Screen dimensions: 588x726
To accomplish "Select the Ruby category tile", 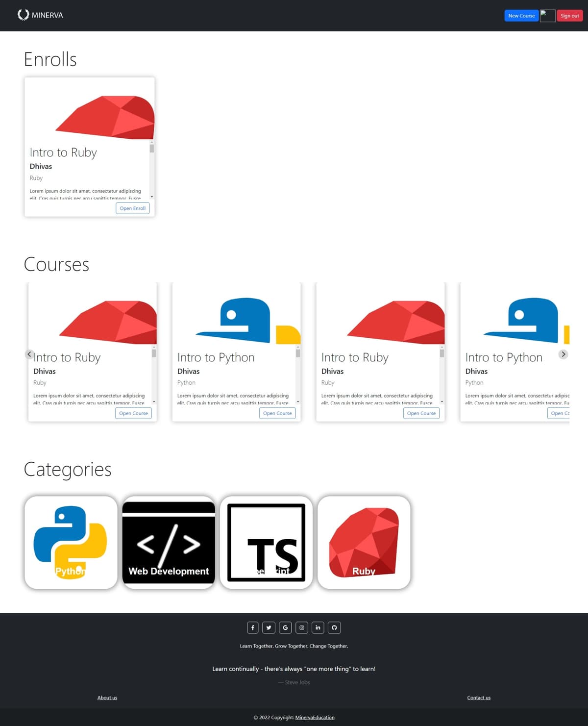I will pos(365,541).
